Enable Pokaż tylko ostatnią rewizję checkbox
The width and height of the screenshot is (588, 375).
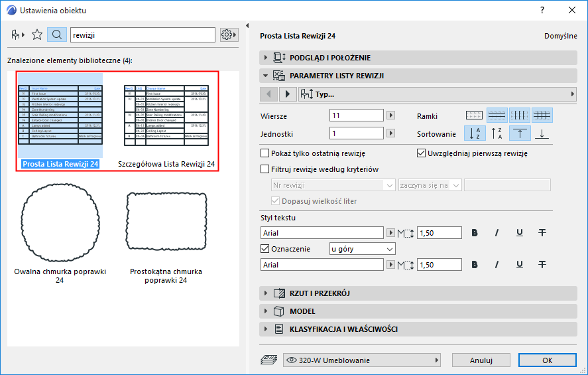[266, 153]
